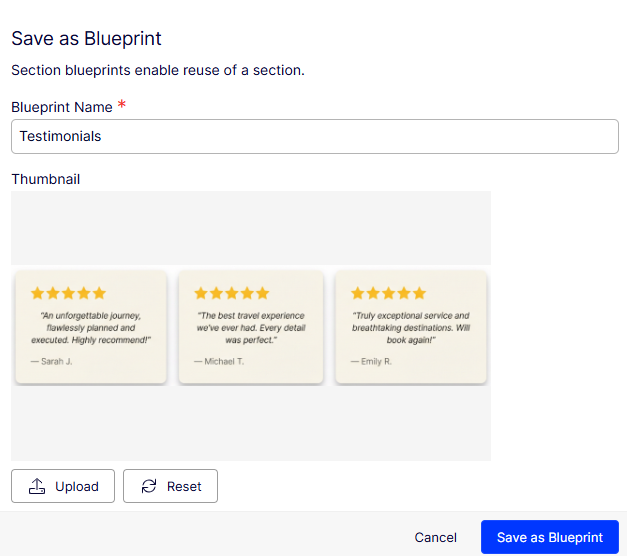Select the Michael T. testimonial card in thumbnail
Screen dimensions: 627x556
tap(251, 327)
